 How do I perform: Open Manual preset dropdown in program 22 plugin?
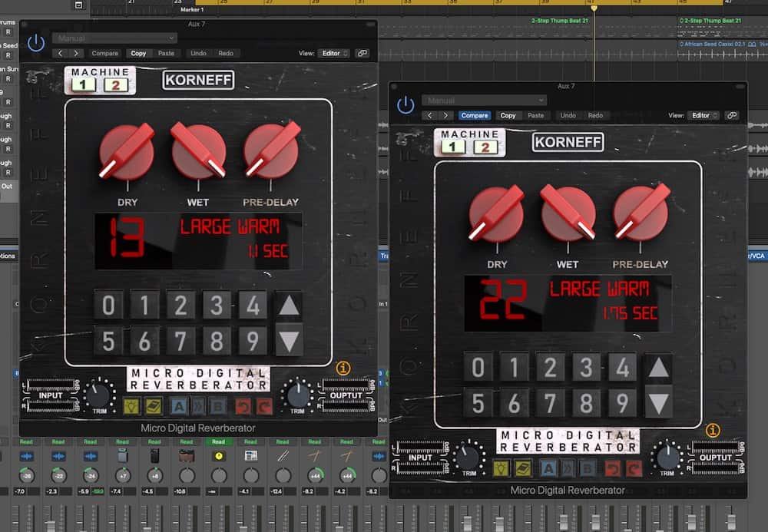[485, 101]
